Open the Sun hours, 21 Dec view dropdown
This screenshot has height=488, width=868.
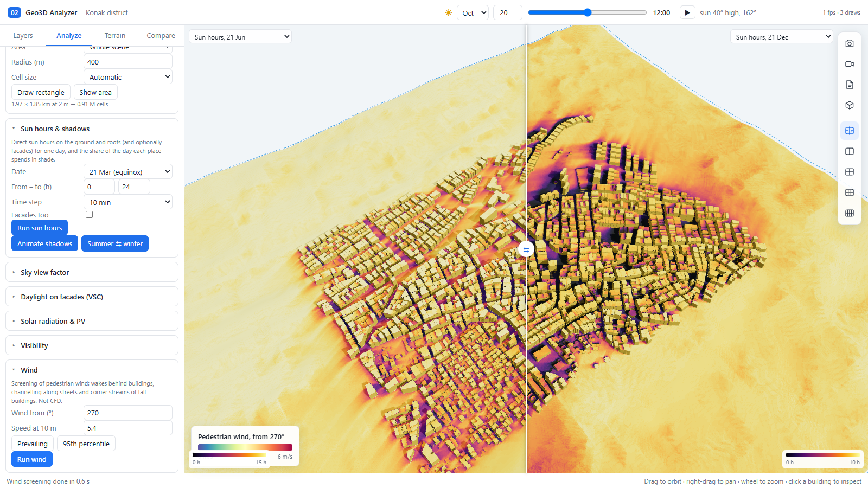(x=781, y=37)
